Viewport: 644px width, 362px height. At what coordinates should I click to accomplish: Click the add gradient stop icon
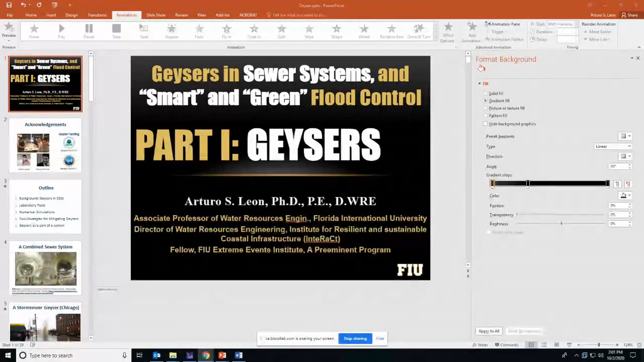click(x=617, y=184)
